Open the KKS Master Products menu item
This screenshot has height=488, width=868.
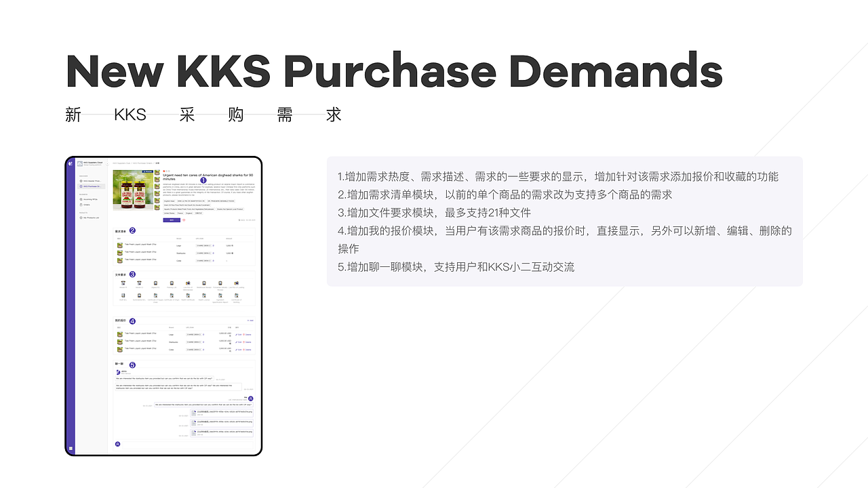pyautogui.click(x=91, y=181)
